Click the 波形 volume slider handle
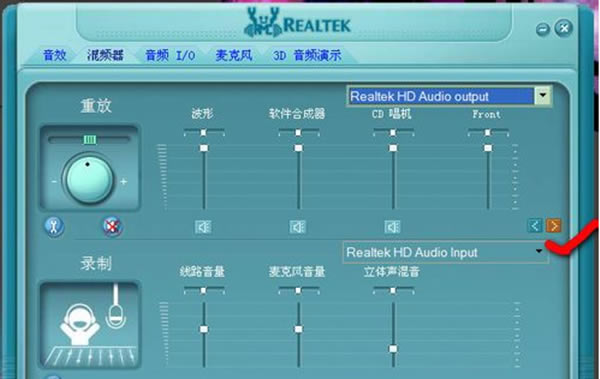The width and height of the screenshot is (600, 379). click(204, 148)
